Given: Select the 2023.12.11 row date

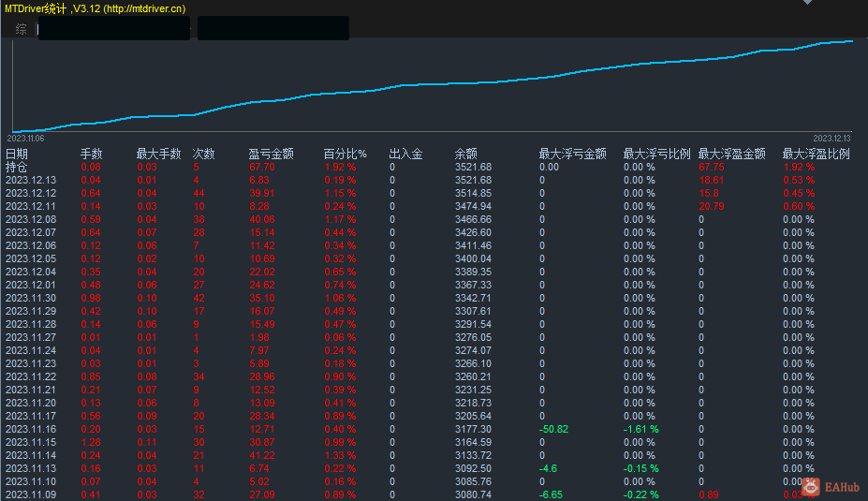Looking at the screenshot, I should pos(31,206).
